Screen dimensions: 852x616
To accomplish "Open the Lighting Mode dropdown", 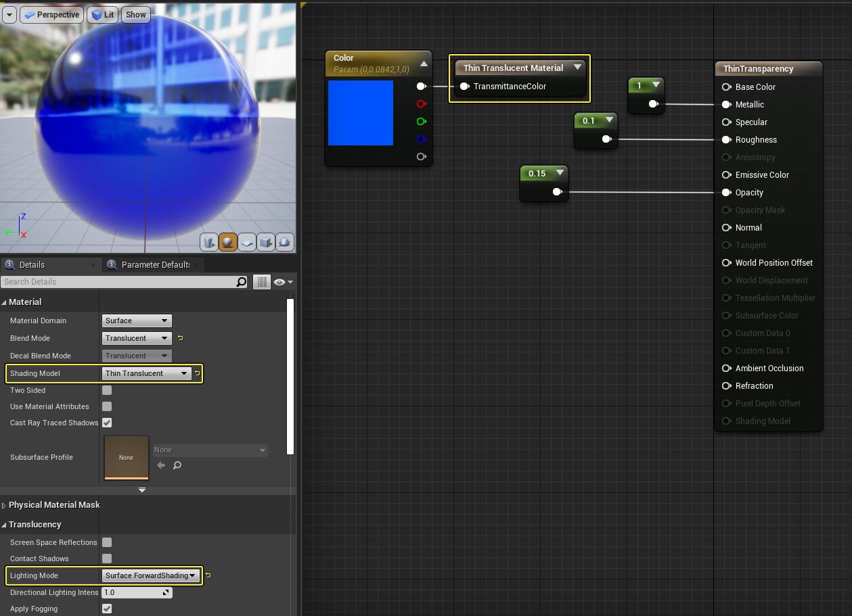I will coord(150,575).
